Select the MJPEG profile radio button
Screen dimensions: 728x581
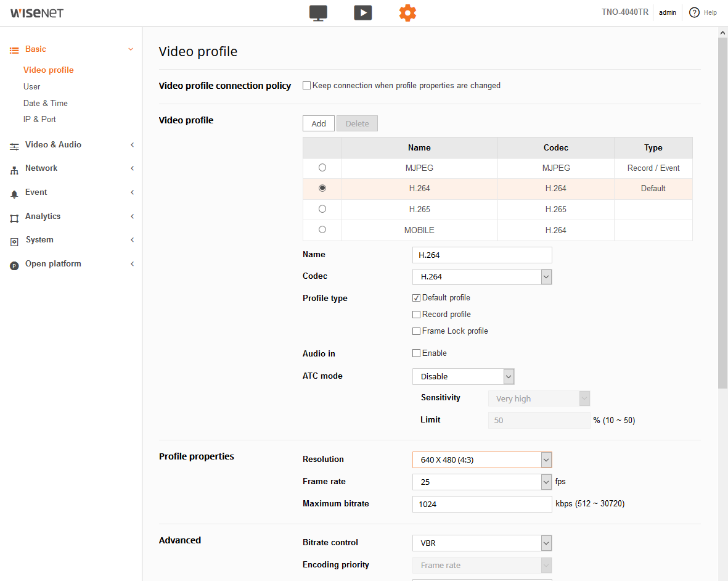click(322, 168)
